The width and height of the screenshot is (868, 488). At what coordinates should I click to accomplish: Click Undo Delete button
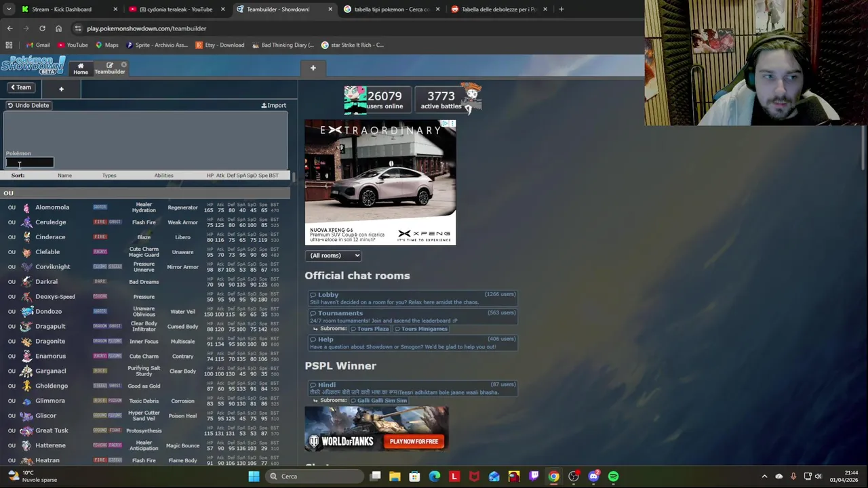pyautogui.click(x=28, y=105)
